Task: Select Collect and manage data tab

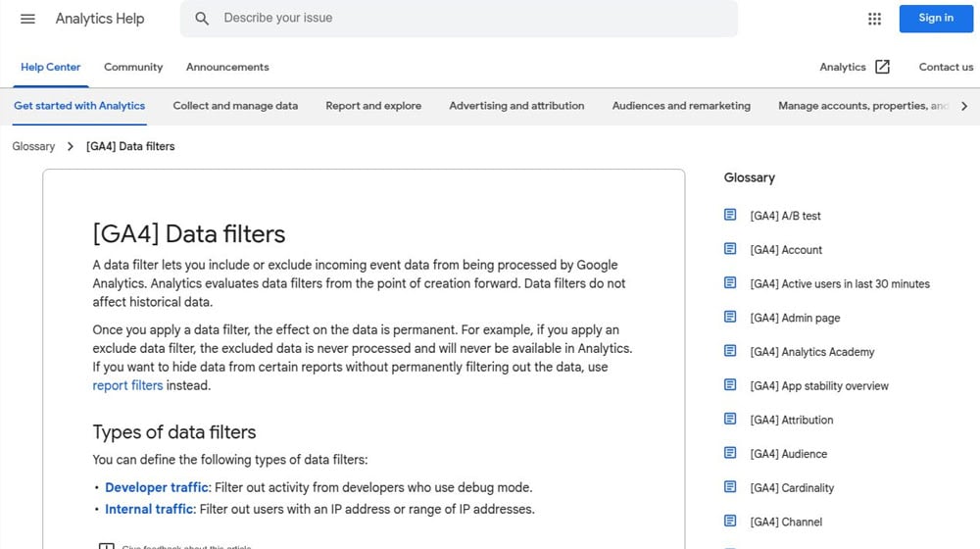Action: pos(235,106)
